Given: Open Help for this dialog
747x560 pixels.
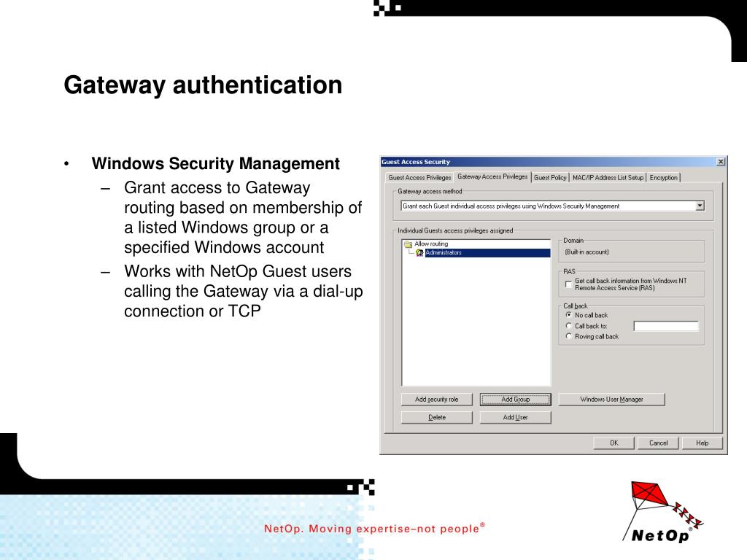Looking at the screenshot, I should [703, 443].
